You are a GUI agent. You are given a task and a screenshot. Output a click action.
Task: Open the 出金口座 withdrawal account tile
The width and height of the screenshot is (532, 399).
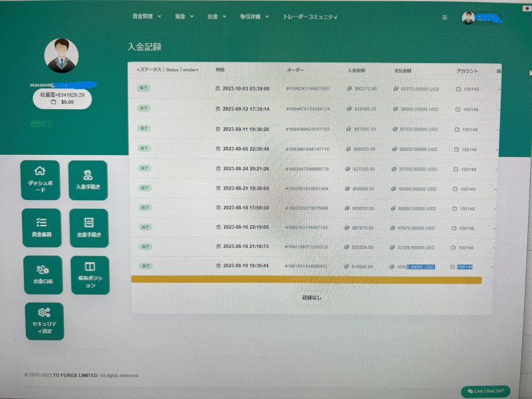43,275
